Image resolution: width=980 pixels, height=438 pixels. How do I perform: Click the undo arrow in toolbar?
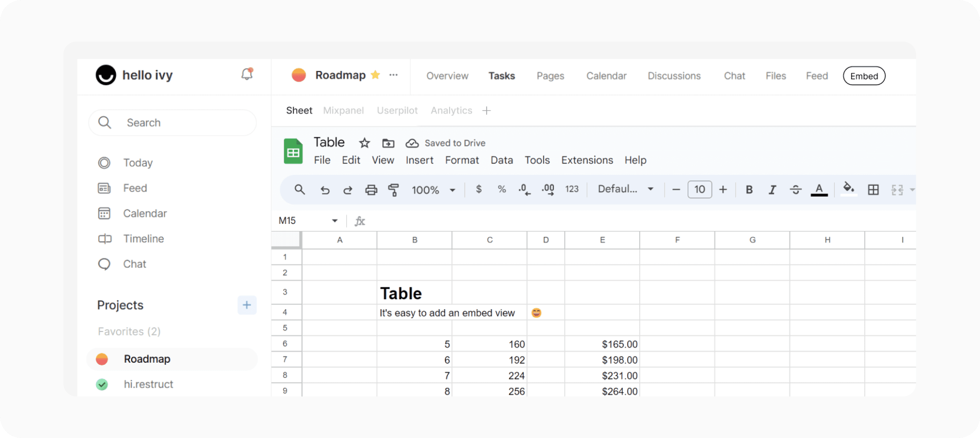click(324, 190)
